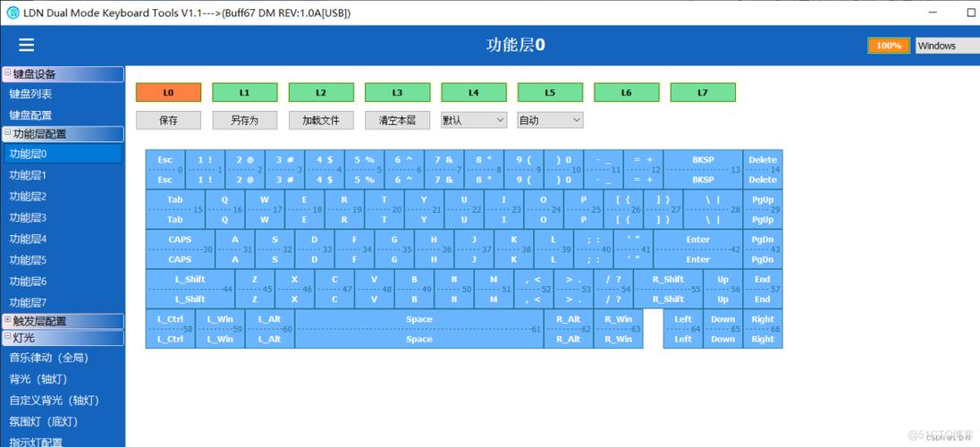Viewport: 980px width, 447px height.
Task: Switch to layer tab L5
Action: point(550,92)
